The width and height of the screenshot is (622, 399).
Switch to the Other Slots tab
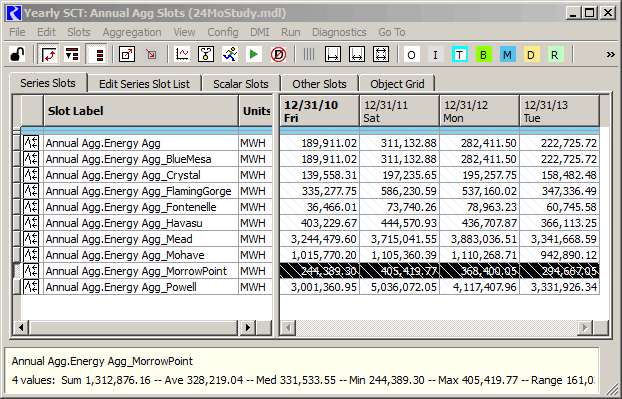[319, 84]
